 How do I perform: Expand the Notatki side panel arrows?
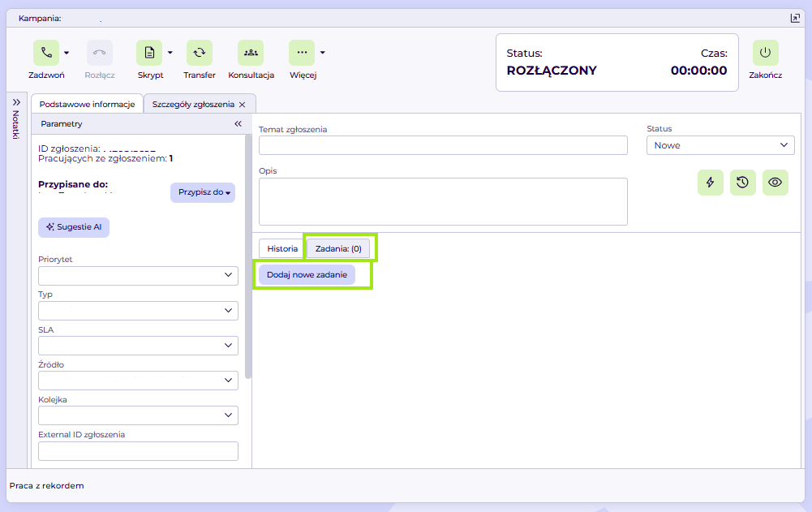16,102
